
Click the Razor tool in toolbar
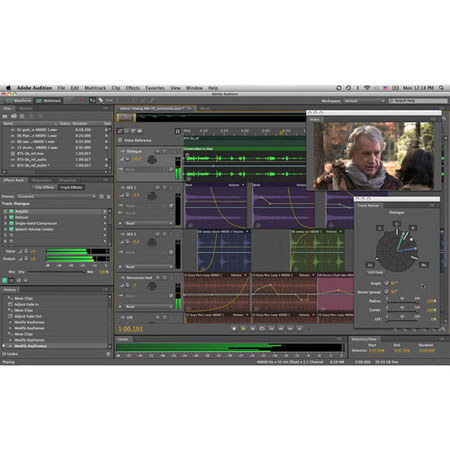[x=100, y=100]
